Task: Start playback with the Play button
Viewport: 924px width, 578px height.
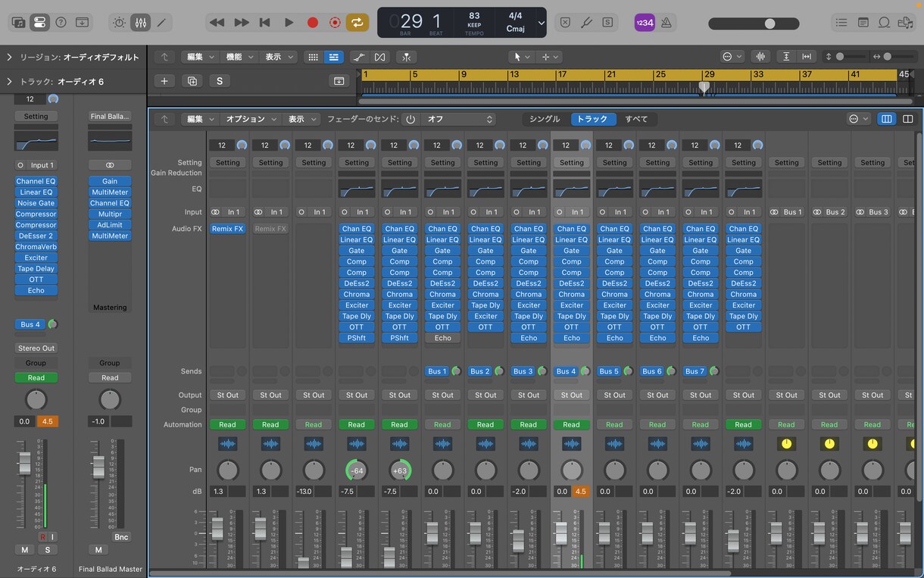Action: tap(289, 23)
